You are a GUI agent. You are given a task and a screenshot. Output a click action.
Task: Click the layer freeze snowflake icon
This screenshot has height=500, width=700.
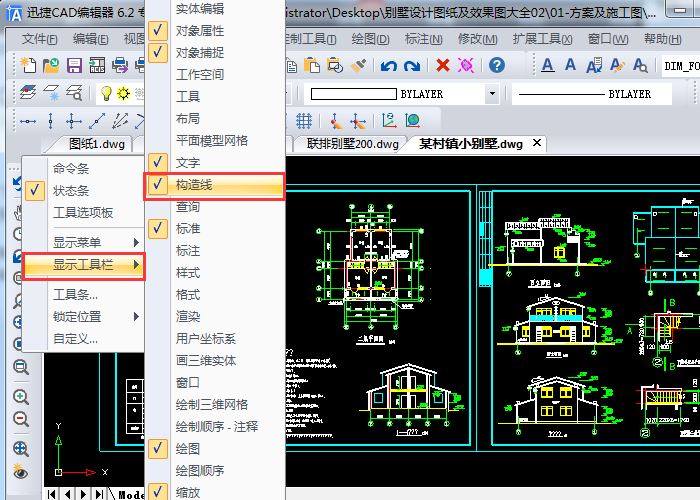coord(51,93)
